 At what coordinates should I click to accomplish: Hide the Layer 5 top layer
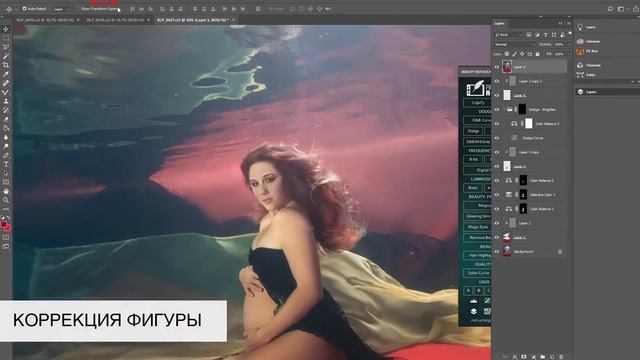497,67
